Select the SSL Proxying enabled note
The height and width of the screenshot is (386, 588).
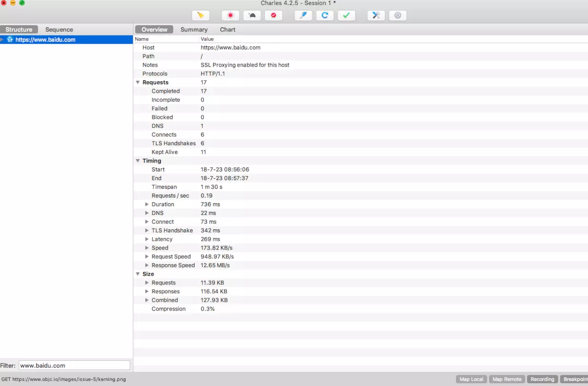[245, 65]
